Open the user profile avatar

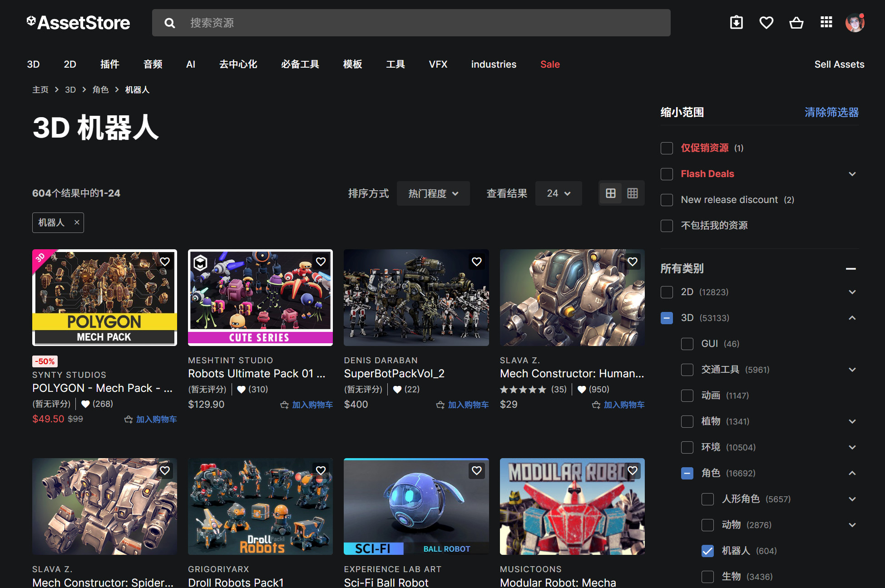point(855,22)
